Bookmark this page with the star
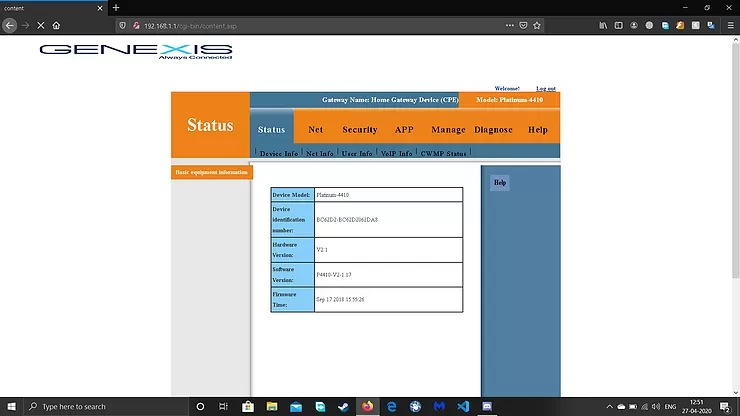740x416 pixels. click(537, 25)
